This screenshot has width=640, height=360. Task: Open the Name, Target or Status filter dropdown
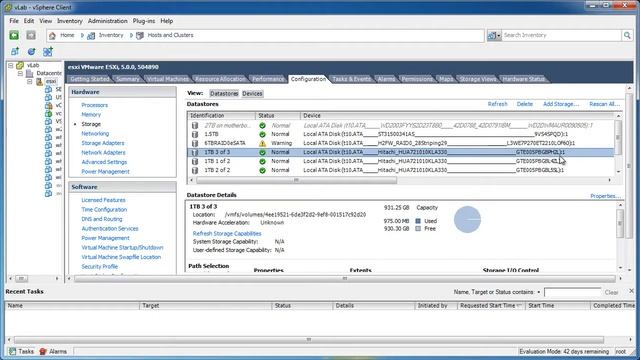[539, 292]
